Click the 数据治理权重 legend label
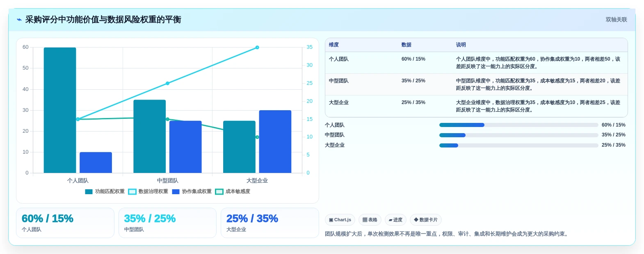The image size is (644, 254). coord(153,192)
